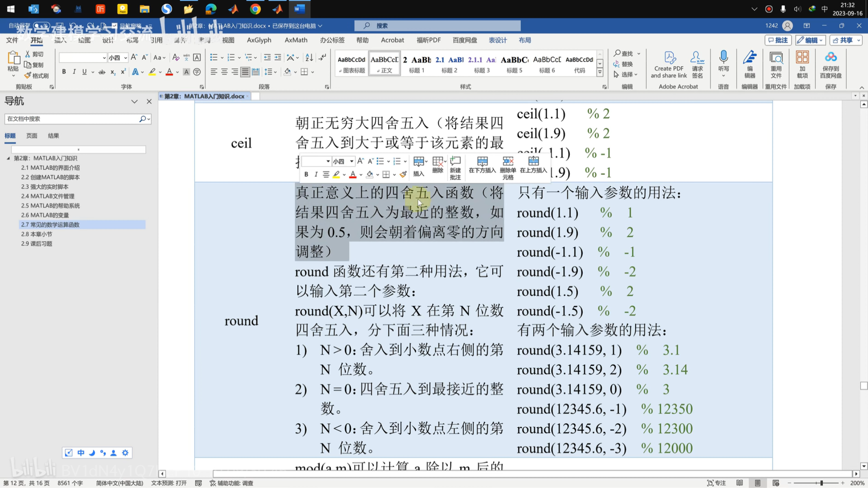Click Insert Below (在下方插入) in mini toolbar

(482, 165)
